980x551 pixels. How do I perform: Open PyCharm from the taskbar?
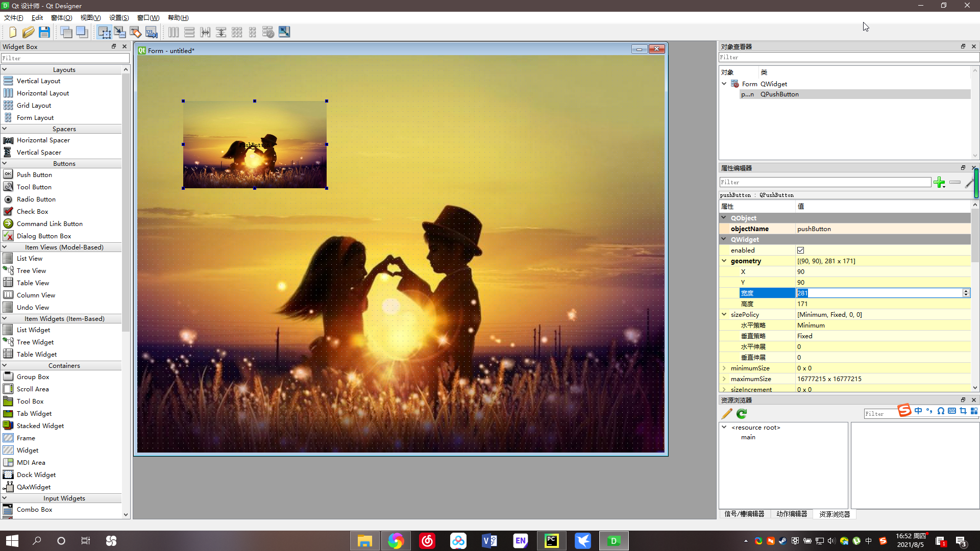[551, 541]
